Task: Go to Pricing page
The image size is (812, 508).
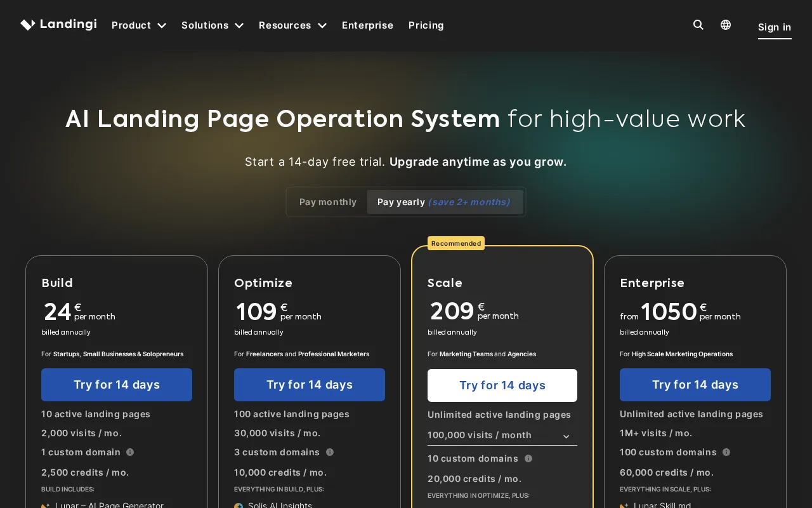Action: [x=426, y=25]
